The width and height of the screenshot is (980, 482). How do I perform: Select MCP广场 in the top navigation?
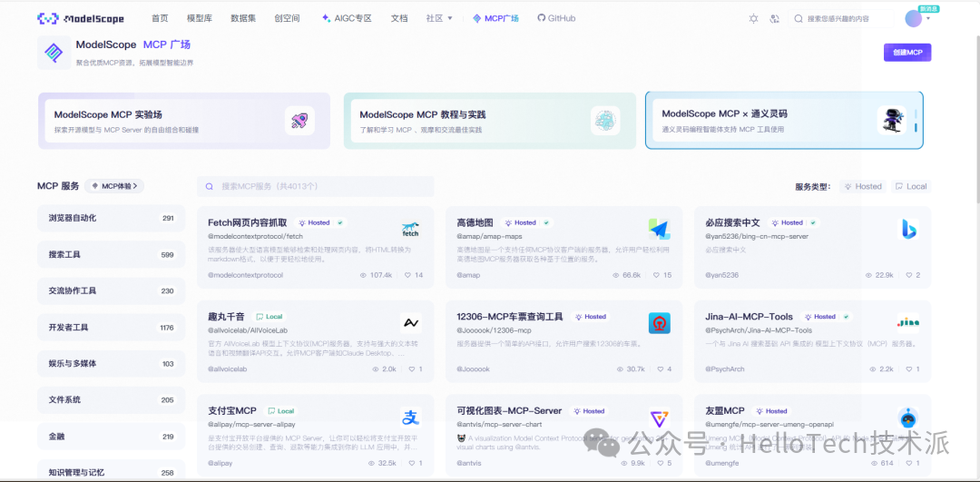click(x=495, y=19)
